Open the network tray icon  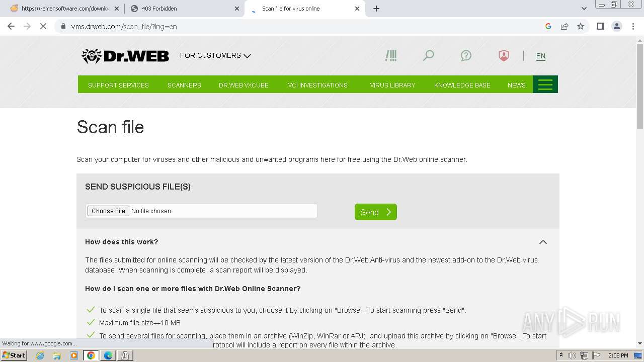click(x=584, y=355)
